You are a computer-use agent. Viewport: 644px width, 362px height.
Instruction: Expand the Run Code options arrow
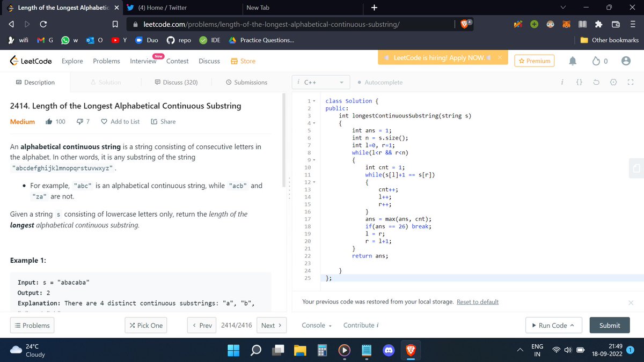(572, 326)
